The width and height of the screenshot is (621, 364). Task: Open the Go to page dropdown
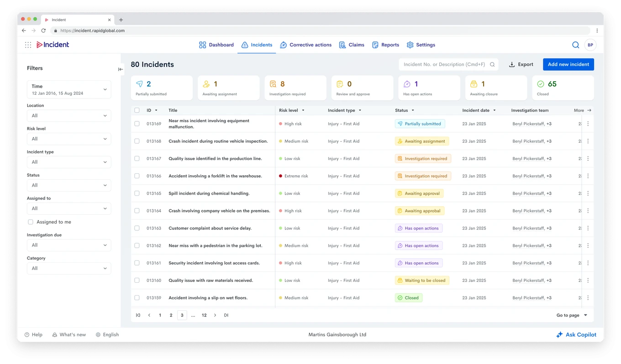tap(572, 315)
